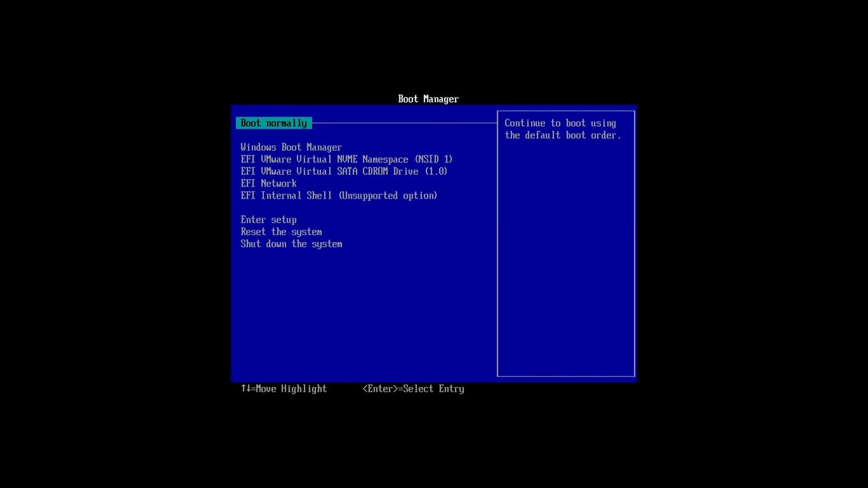
Task: Select the EFI Network boot option
Action: tap(269, 184)
